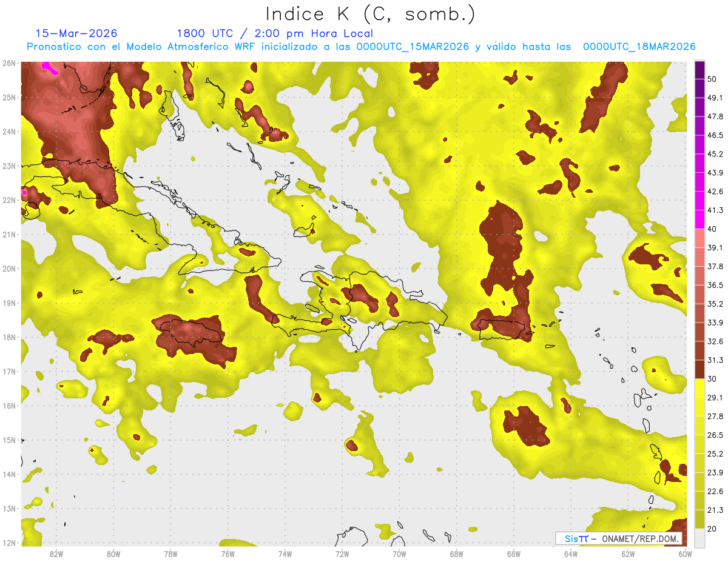Click the colorbar value 31.3
Image resolution: width=728 pixels, height=562 pixels.
715,360
